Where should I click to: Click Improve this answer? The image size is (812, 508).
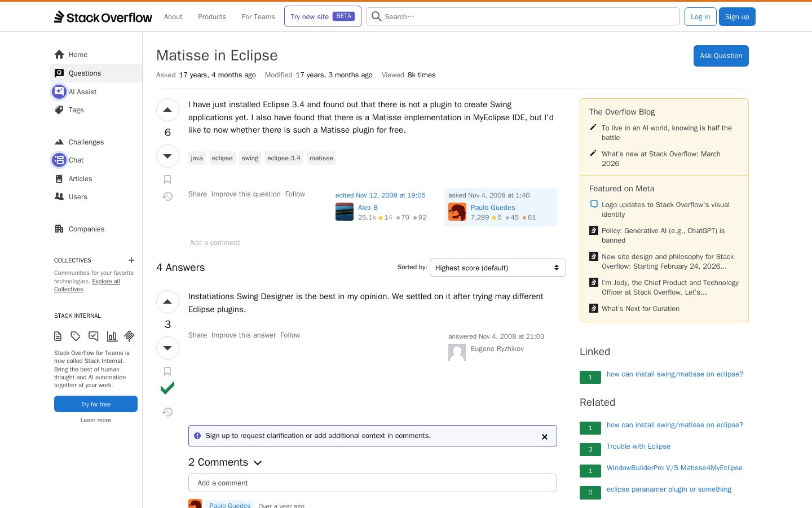(244, 335)
